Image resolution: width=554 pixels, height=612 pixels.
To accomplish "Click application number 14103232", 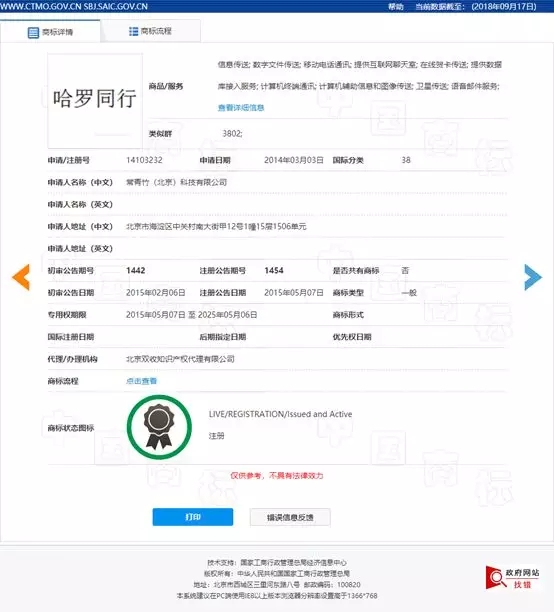I will (x=144, y=160).
